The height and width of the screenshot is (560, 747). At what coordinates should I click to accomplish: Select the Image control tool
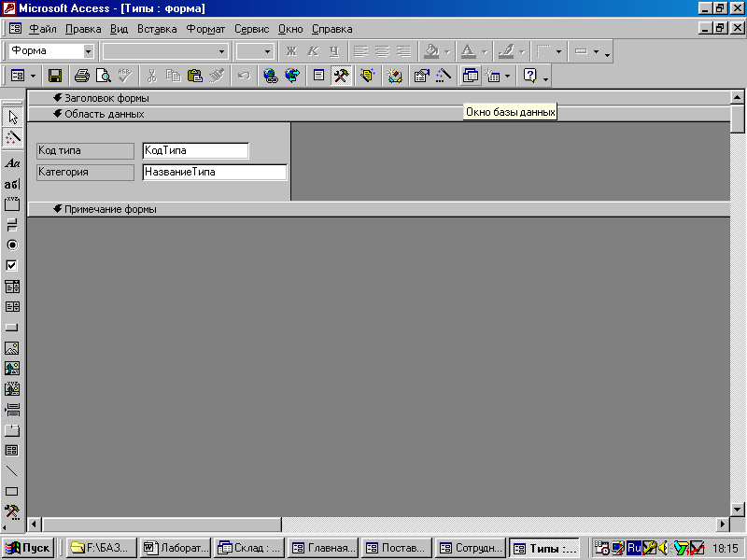click(x=12, y=348)
